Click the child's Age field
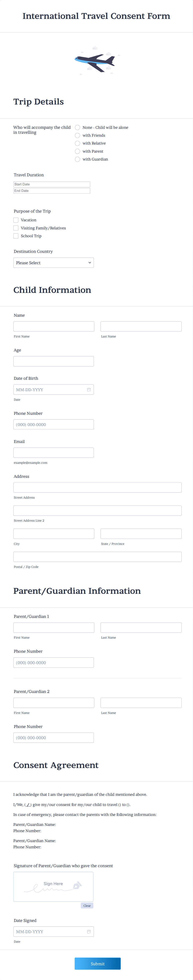The image size is (193, 980). point(53,361)
